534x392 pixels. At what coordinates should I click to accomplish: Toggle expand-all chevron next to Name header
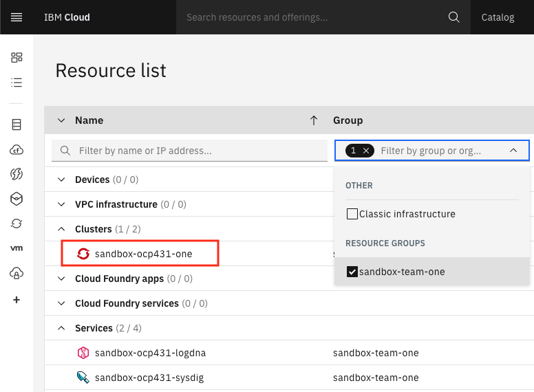[61, 120]
